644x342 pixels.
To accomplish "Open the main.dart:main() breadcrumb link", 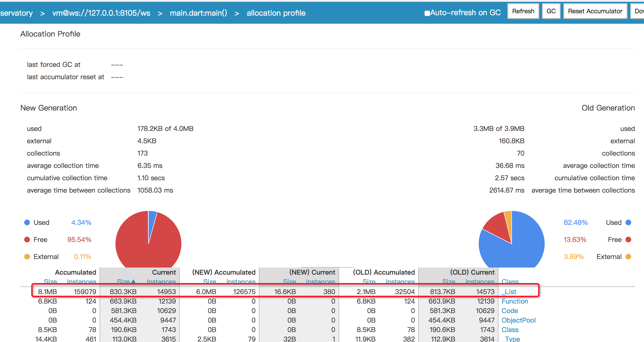I will coord(198,13).
